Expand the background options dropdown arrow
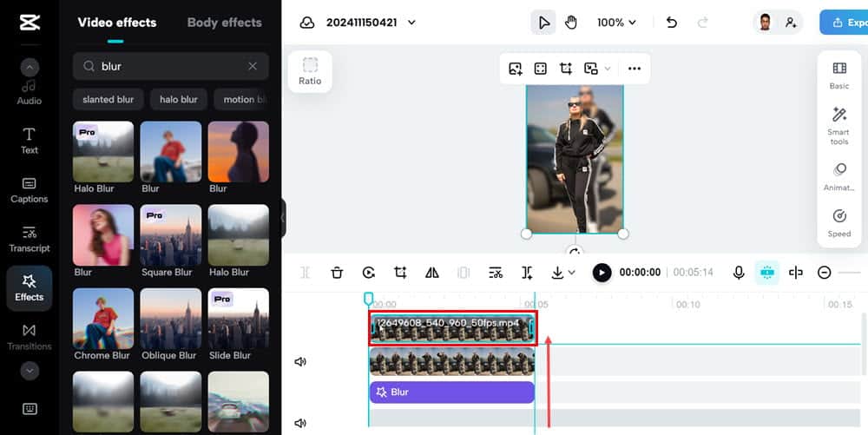Image resolution: width=868 pixels, height=435 pixels. click(608, 69)
